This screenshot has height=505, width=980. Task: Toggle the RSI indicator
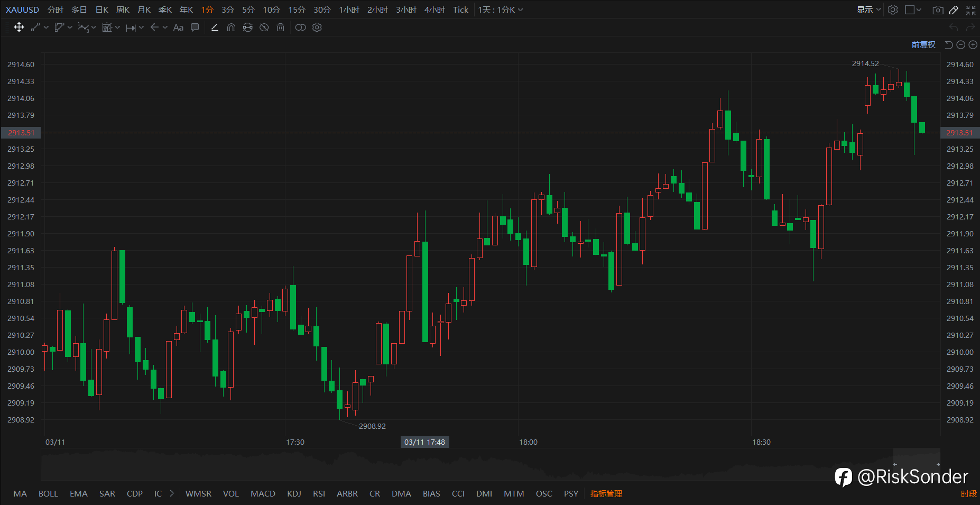coord(319,493)
